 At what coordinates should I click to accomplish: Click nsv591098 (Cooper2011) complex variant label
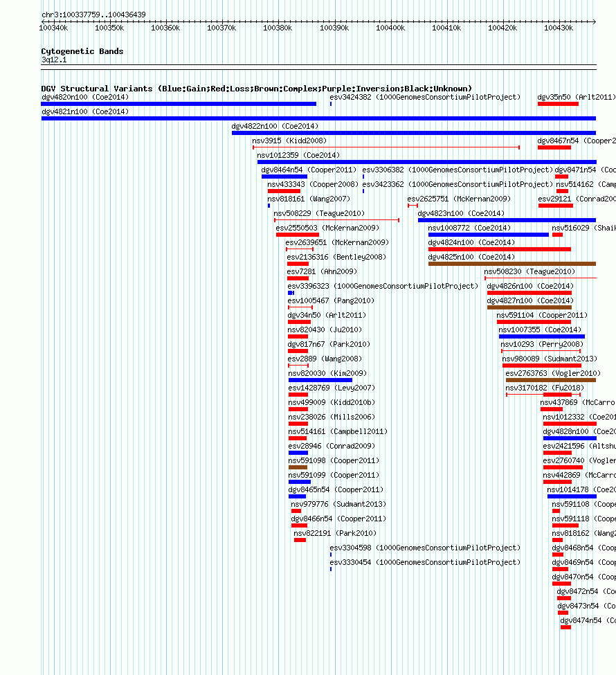coord(334,461)
